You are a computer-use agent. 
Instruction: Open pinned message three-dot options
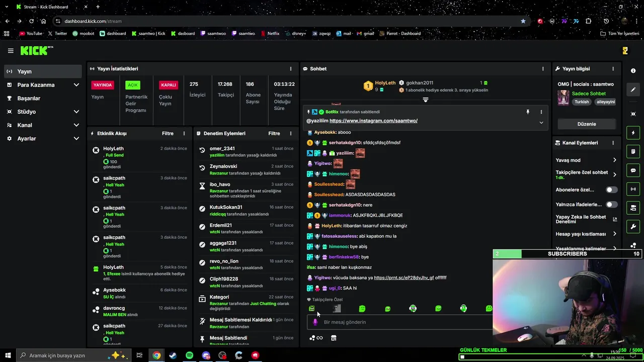coord(541,112)
